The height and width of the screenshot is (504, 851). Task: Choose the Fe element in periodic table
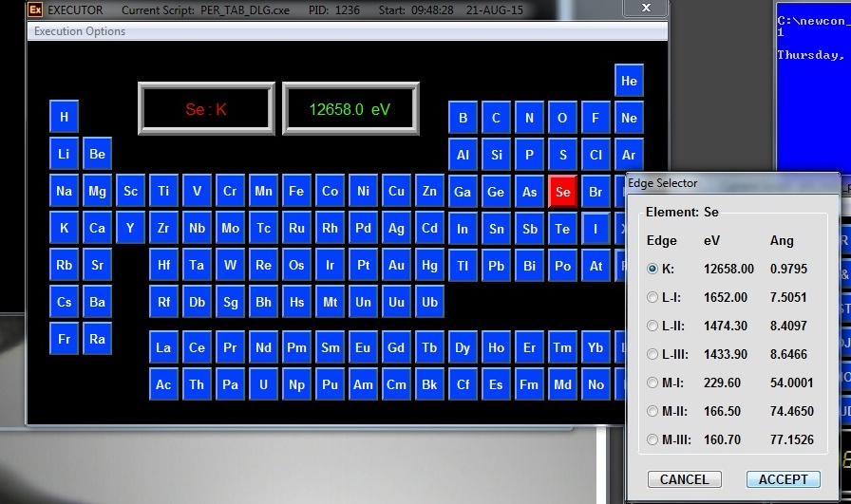tap(296, 192)
